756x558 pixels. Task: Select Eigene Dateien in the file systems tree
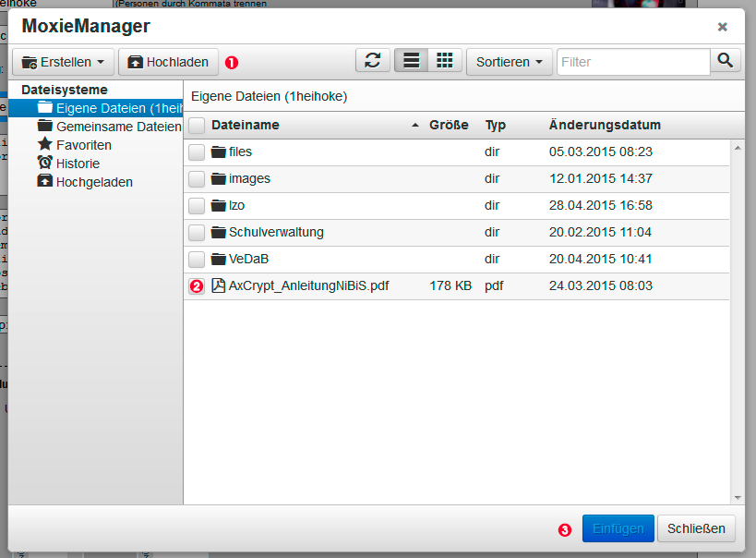pyautogui.click(x=95, y=108)
